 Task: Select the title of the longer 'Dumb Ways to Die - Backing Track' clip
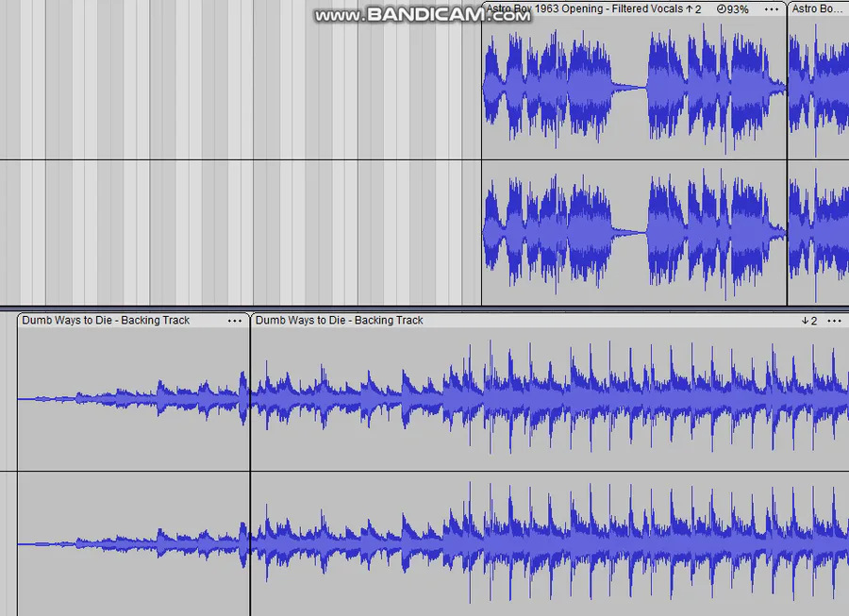pos(339,320)
